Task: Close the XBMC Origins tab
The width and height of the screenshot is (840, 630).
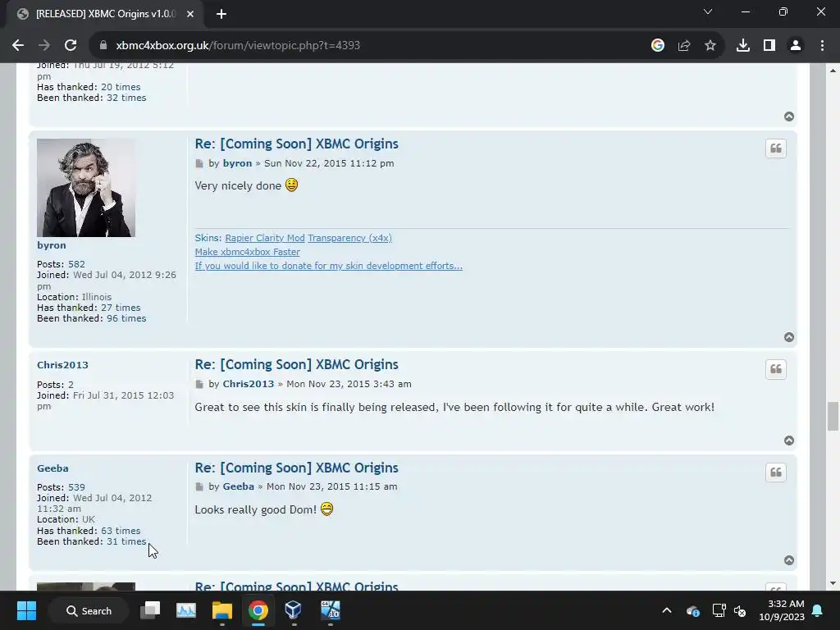Action: [190, 14]
